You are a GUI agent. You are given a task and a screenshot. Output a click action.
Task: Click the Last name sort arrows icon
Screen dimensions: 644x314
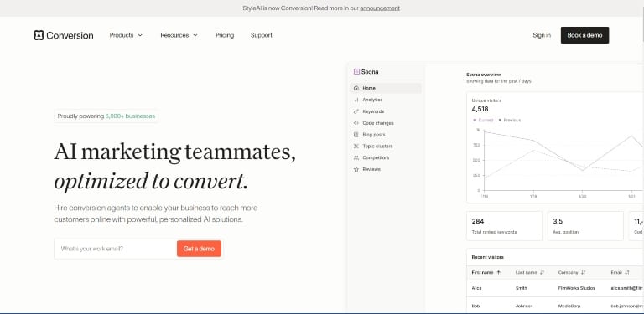(x=543, y=272)
